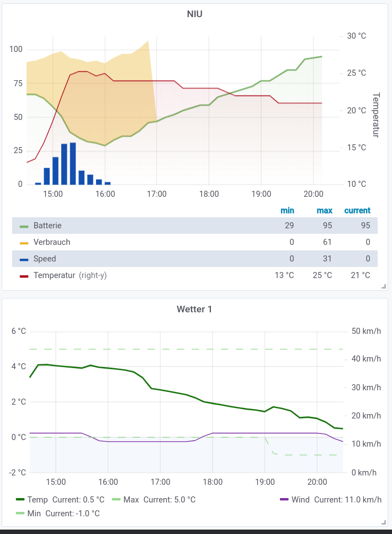This screenshot has width=392, height=534.
Task: Toggle the Verbrauch series visibility
Action: (x=52, y=242)
